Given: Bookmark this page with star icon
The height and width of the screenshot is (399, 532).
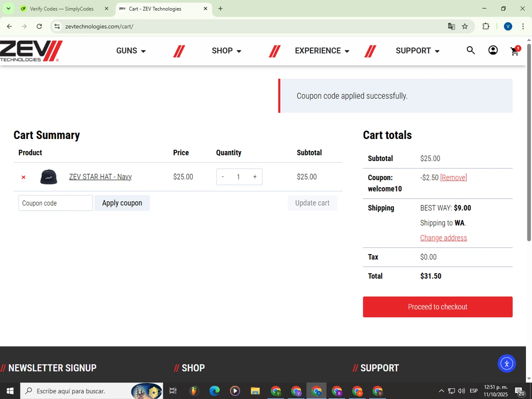Looking at the screenshot, I should coord(465,26).
